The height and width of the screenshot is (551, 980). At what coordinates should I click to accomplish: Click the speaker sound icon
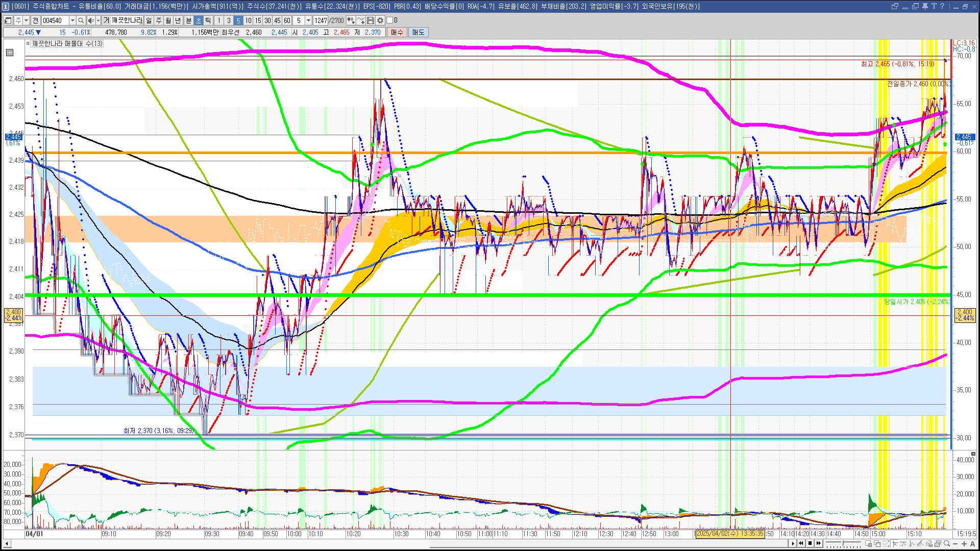click(90, 20)
